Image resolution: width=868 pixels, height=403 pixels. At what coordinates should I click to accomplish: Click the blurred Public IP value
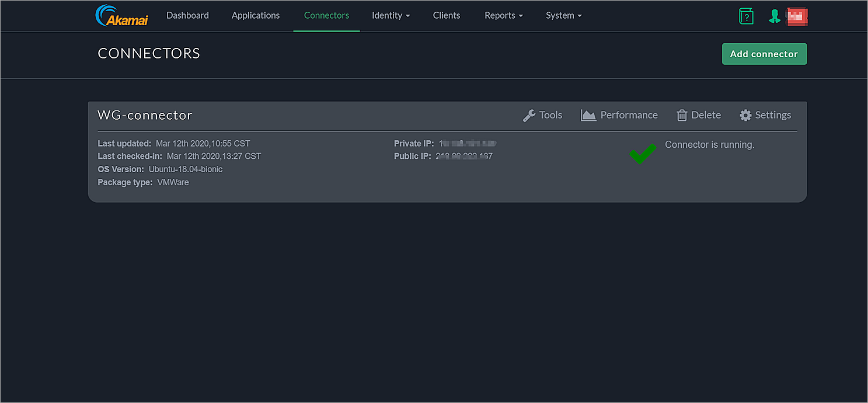pyautogui.click(x=464, y=157)
